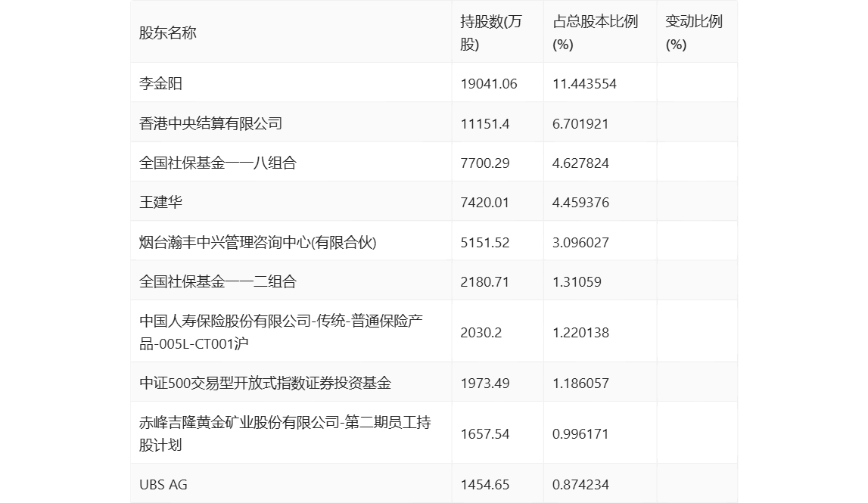Click the holding value 2030.2
Image resolution: width=868 pixels, height=503 pixels.
pyautogui.click(x=481, y=333)
